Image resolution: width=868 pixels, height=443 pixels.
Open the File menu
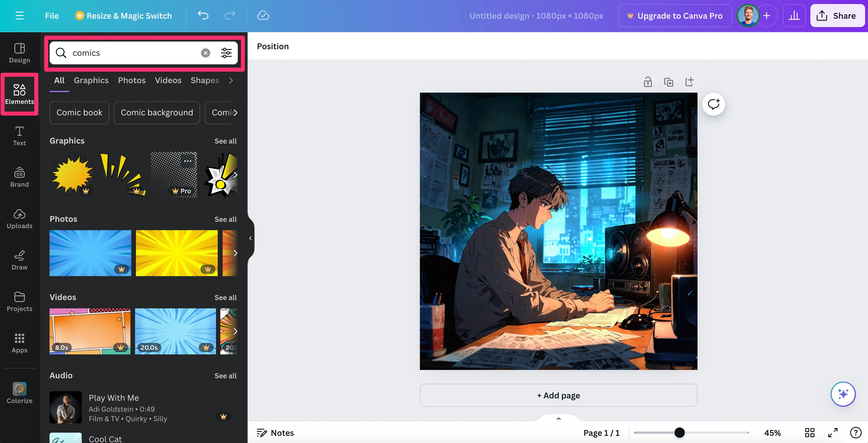pyautogui.click(x=52, y=16)
